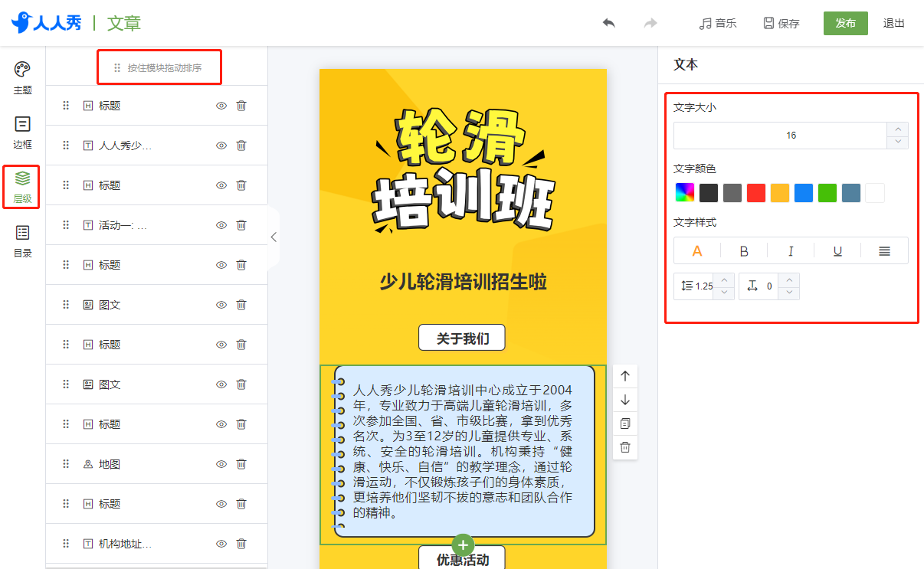This screenshot has height=569, width=924.
Task: Select the 人人秀少… layer row
Action: 156,146
